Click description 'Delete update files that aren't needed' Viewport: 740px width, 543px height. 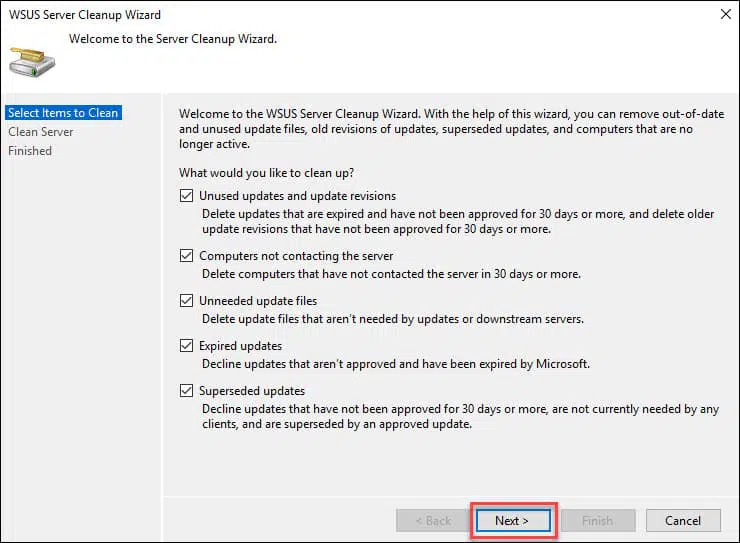(393, 319)
